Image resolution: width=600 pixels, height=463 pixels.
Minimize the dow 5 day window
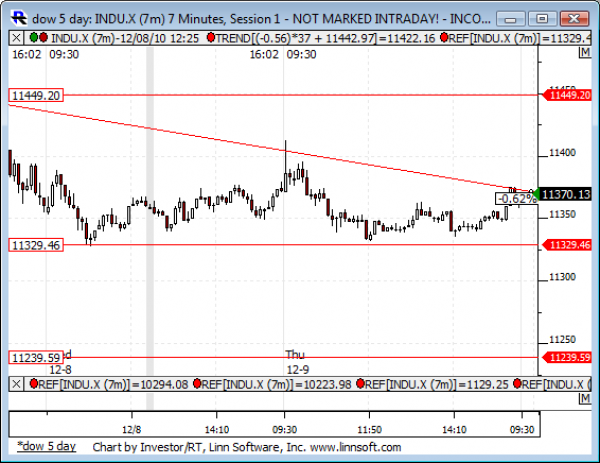pos(510,18)
